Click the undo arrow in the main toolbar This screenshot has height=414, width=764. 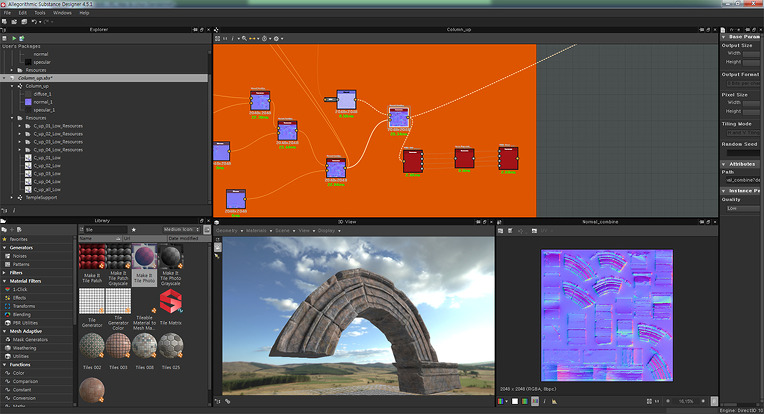pos(34,21)
